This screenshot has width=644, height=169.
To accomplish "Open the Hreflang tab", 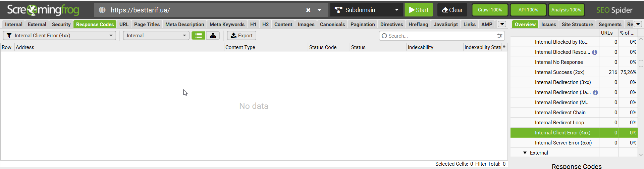I will tap(418, 24).
